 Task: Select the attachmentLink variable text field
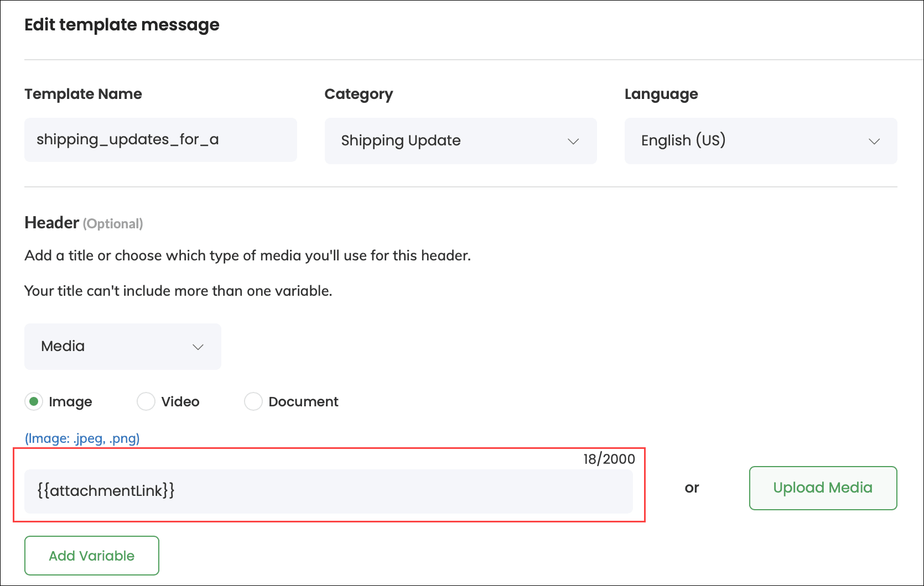(329, 491)
